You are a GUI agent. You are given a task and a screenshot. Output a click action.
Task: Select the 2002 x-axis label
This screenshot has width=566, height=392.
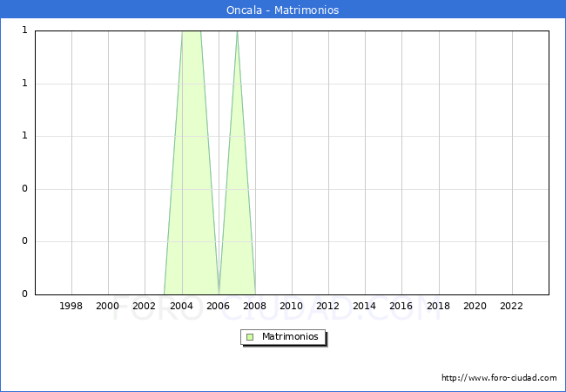point(144,306)
